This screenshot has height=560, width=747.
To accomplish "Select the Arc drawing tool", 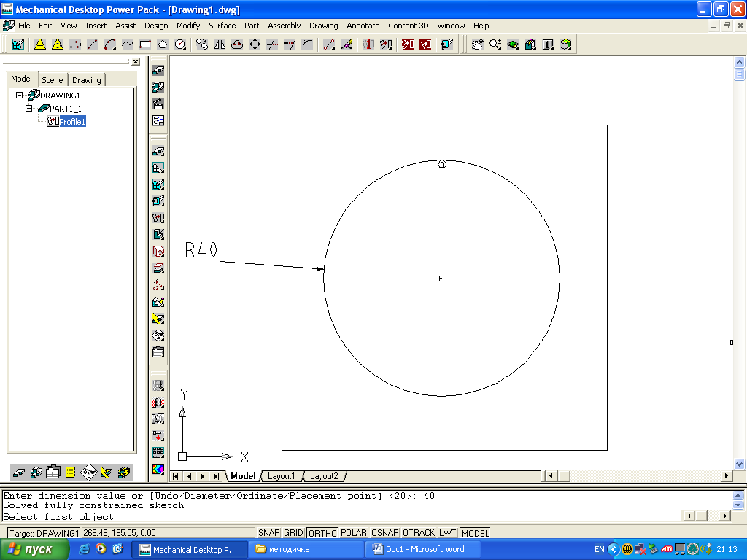I will point(110,44).
